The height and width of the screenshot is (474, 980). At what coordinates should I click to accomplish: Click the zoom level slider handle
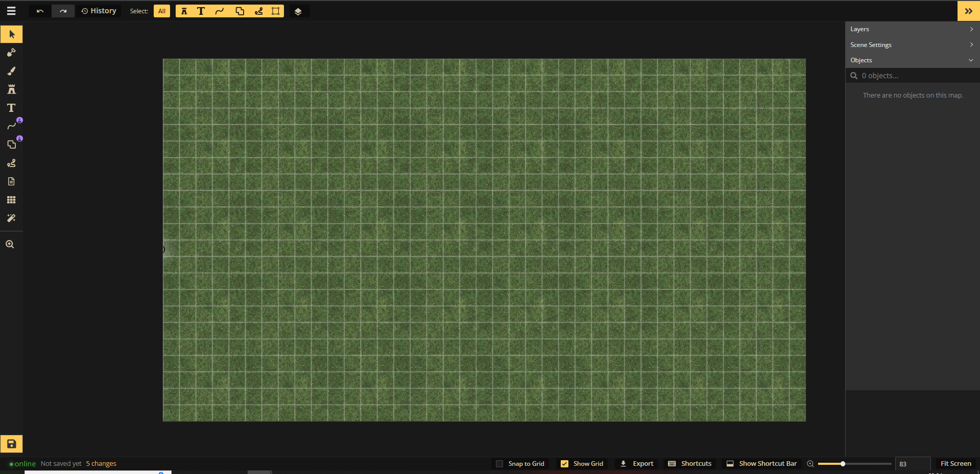843,464
